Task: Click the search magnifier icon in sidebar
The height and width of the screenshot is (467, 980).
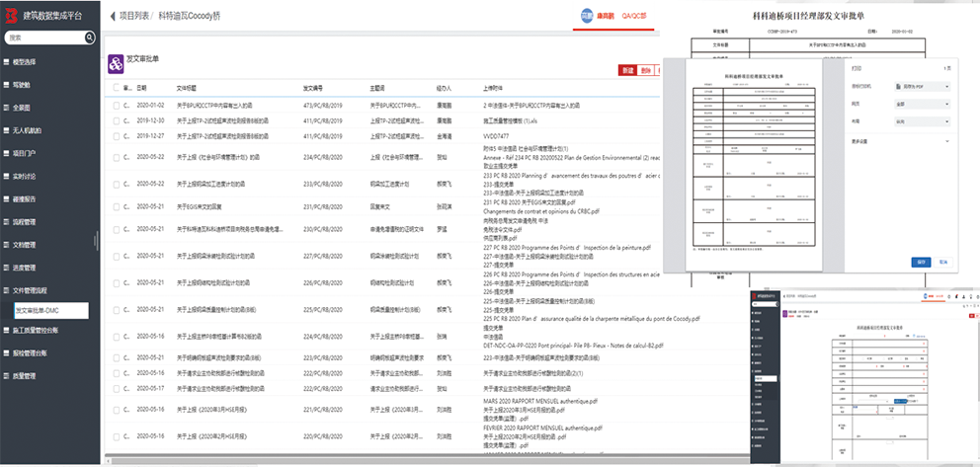Action: (x=89, y=38)
